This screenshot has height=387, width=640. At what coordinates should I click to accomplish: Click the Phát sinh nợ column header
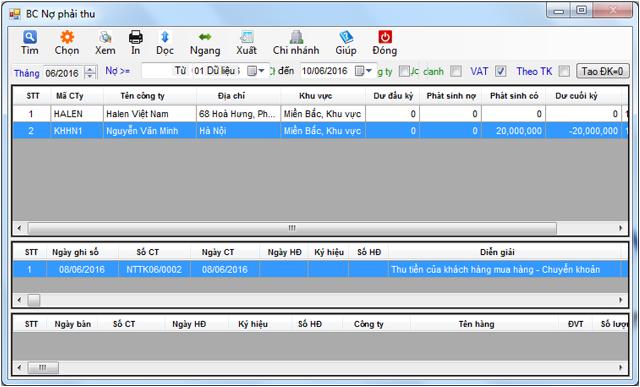(451, 96)
